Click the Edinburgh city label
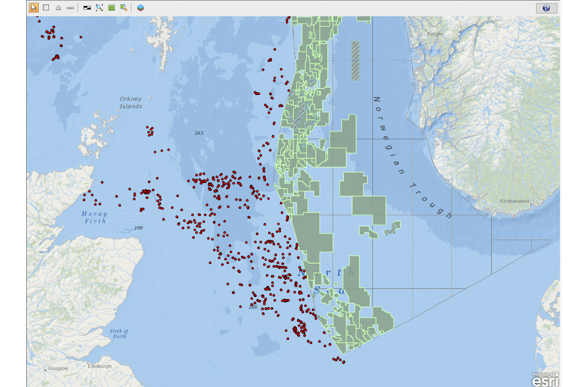Screen dimensions: 588x387 click(99, 366)
